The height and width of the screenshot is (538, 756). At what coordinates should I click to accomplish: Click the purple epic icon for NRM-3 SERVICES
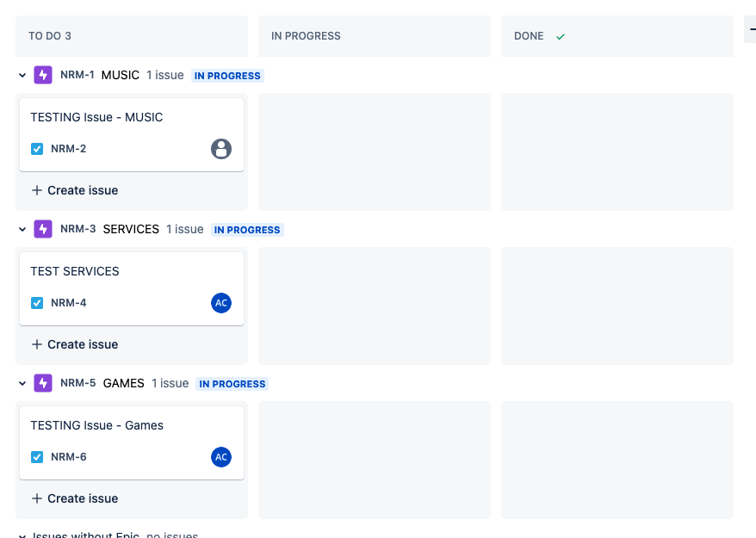[x=43, y=229]
